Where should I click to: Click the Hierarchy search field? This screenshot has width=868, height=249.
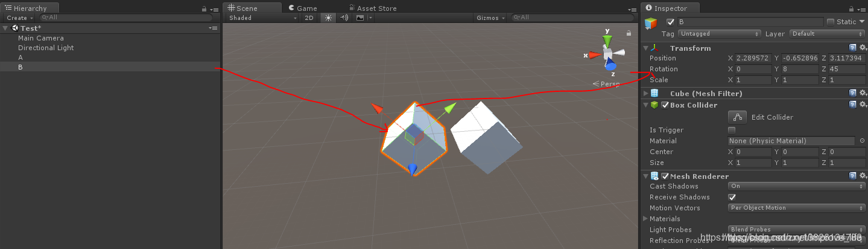point(125,18)
